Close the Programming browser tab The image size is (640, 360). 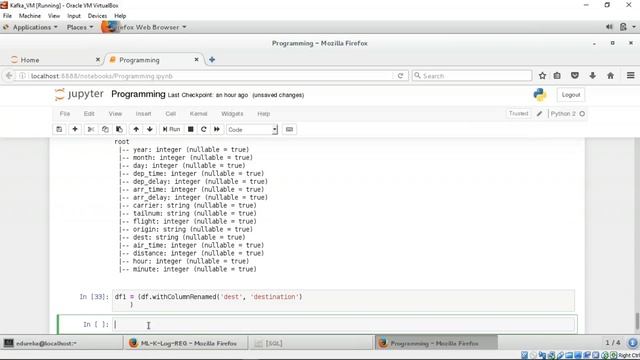click(196, 60)
